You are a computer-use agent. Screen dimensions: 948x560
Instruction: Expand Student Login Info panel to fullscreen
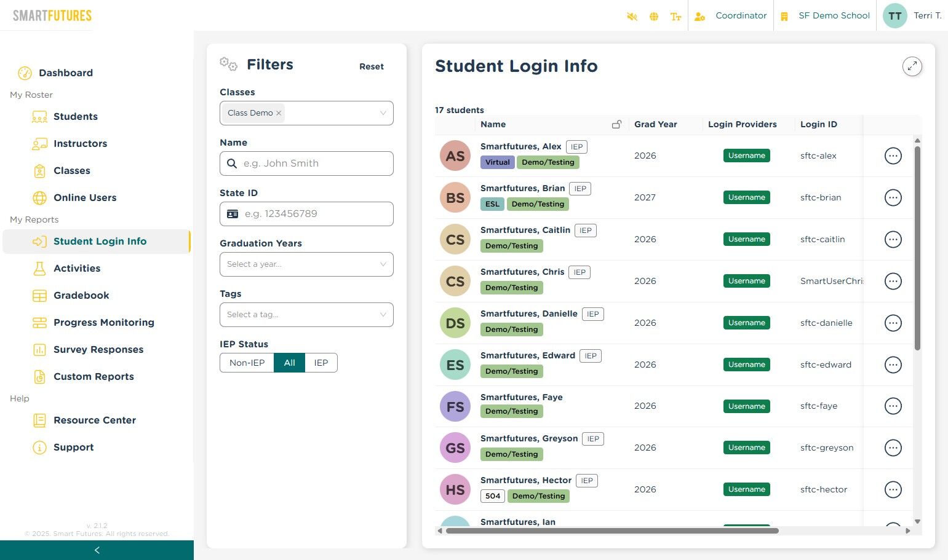[x=912, y=66]
